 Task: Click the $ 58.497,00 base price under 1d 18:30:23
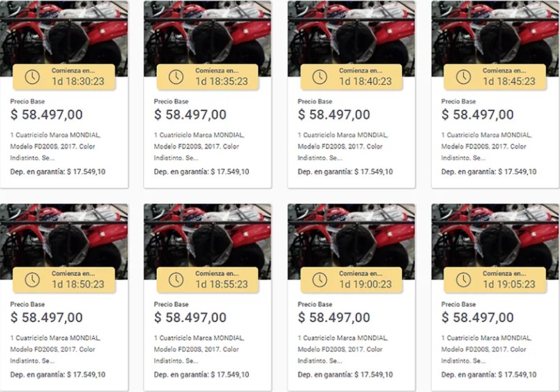[47, 114]
